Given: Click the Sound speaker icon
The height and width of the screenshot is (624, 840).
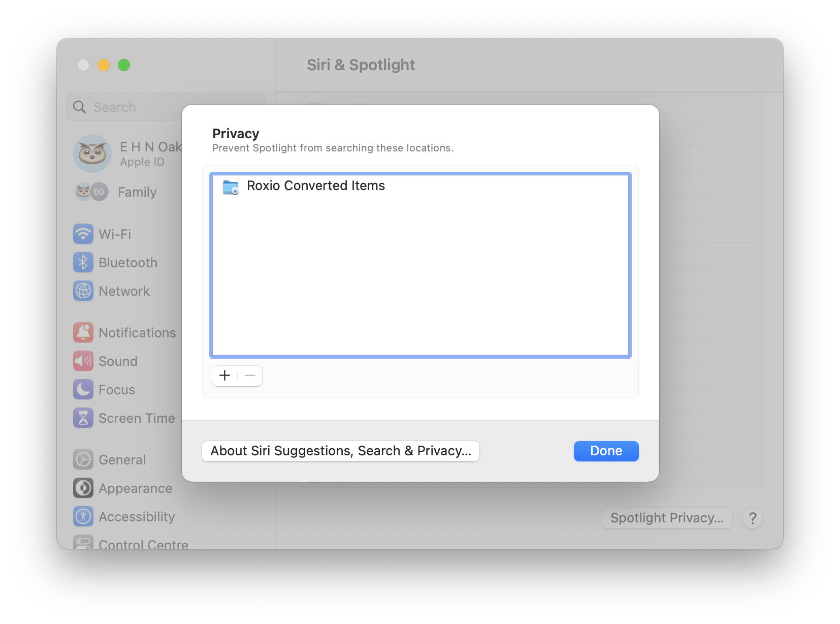Looking at the screenshot, I should click(x=83, y=361).
